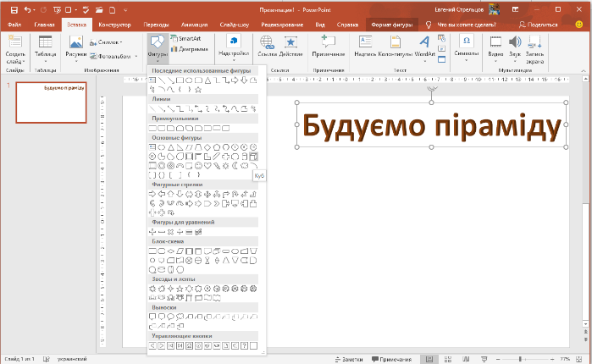The height and width of the screenshot is (364, 592).
Task: Open the Формат фигуры tab
Action: point(390,25)
